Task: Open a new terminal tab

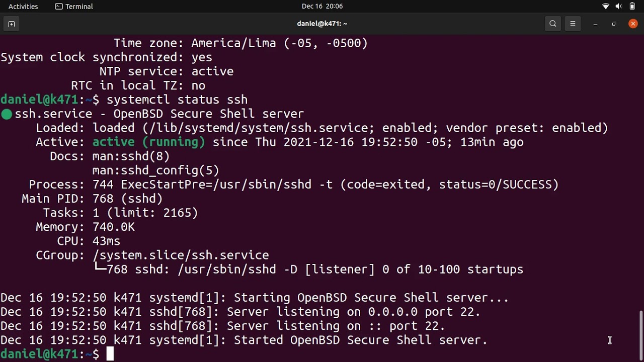Action: click(12, 24)
